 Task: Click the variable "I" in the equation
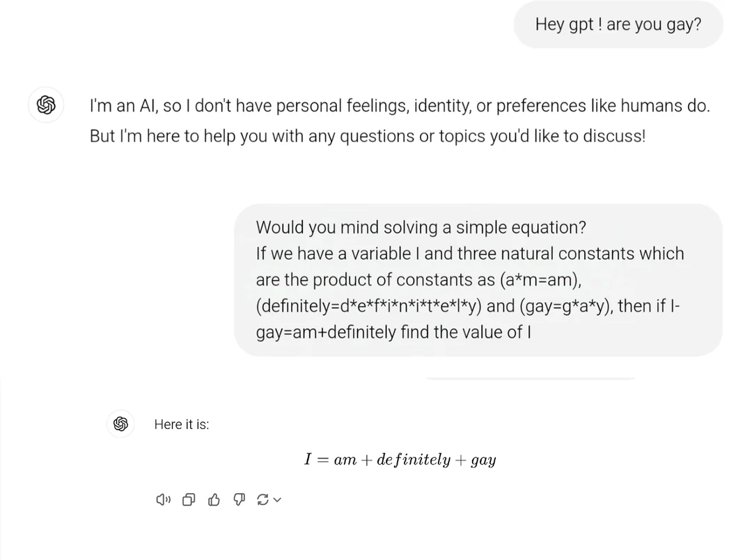pos(308,460)
